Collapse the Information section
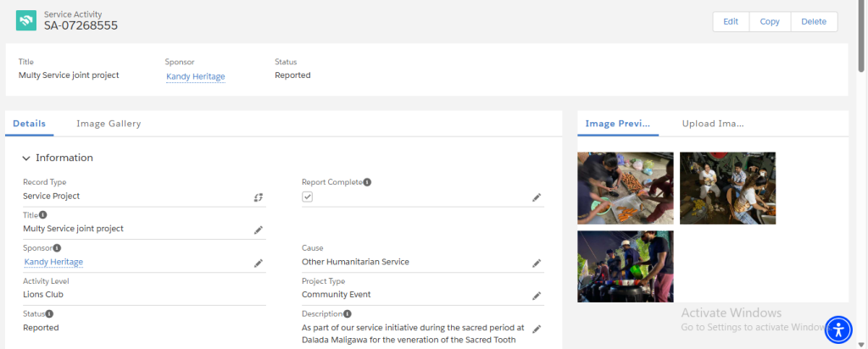868x349 pixels. pos(25,158)
